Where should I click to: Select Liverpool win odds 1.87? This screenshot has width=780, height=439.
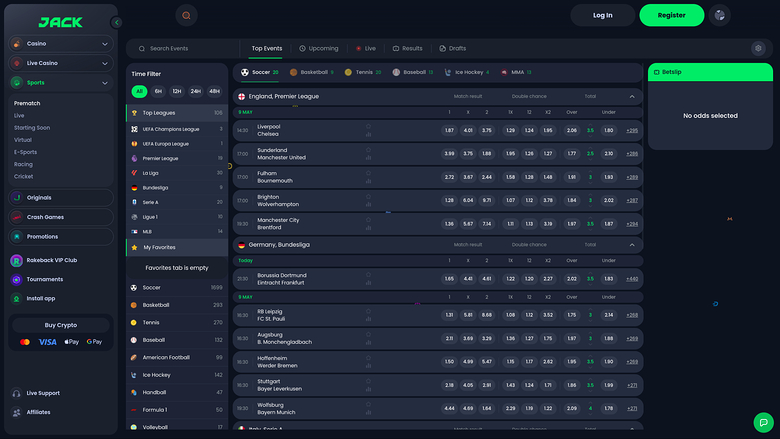(449, 130)
